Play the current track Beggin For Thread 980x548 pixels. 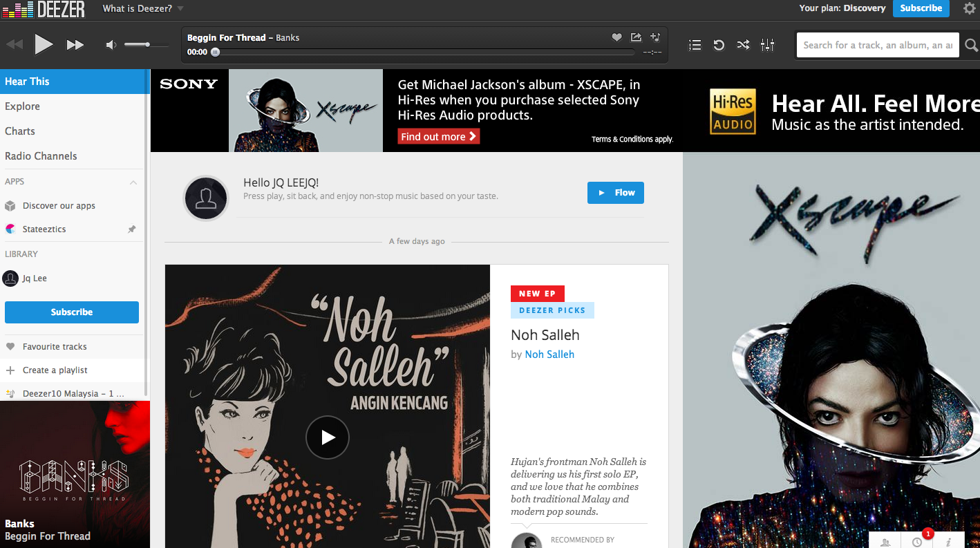click(x=44, y=45)
